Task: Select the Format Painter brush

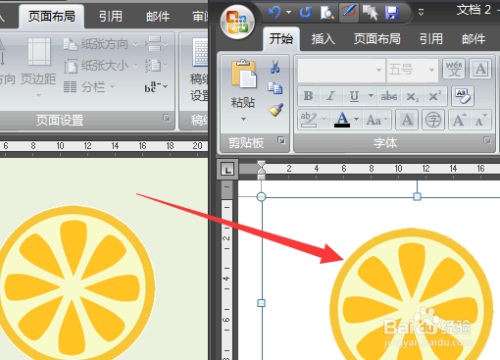Action: (x=276, y=110)
